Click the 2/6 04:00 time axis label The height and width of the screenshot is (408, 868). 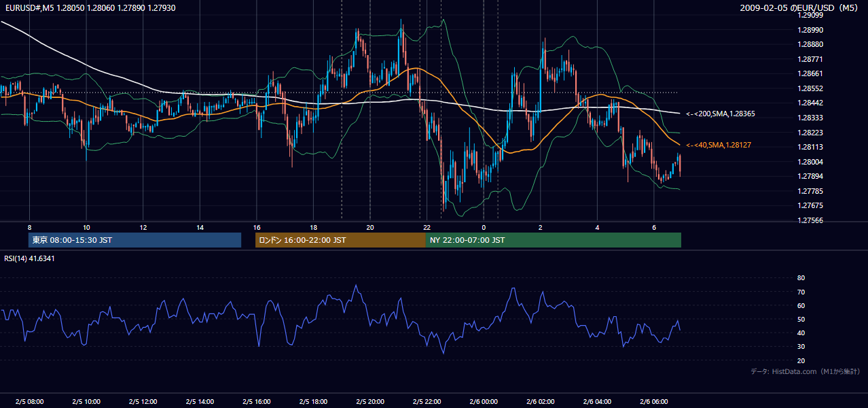coord(597,402)
